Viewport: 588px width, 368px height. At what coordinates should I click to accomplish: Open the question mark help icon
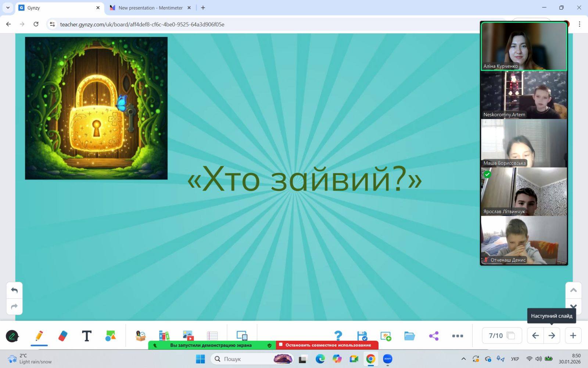click(338, 336)
